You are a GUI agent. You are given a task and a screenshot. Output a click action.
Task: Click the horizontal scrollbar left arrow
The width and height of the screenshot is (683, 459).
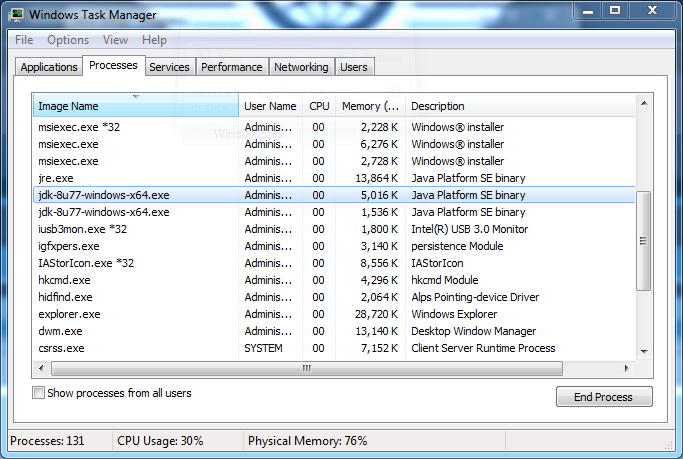41,368
